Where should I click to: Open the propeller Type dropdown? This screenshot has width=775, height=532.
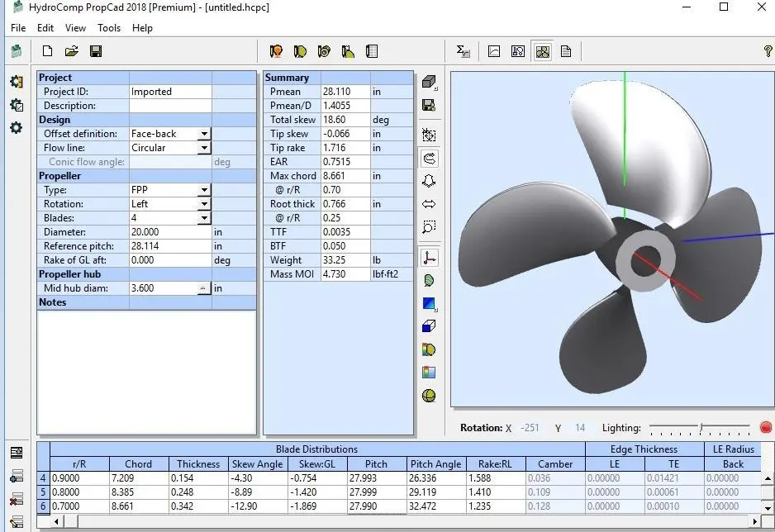tap(205, 190)
